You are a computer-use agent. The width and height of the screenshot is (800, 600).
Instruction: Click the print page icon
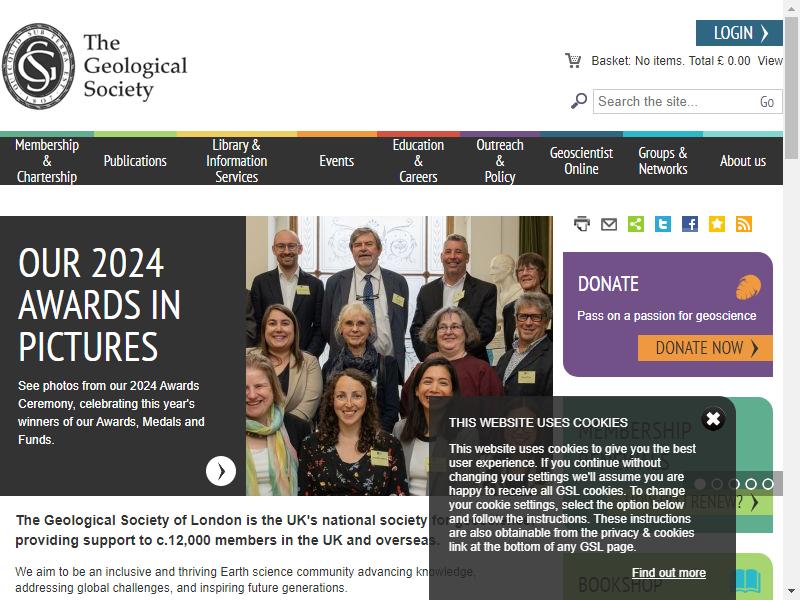click(x=582, y=224)
